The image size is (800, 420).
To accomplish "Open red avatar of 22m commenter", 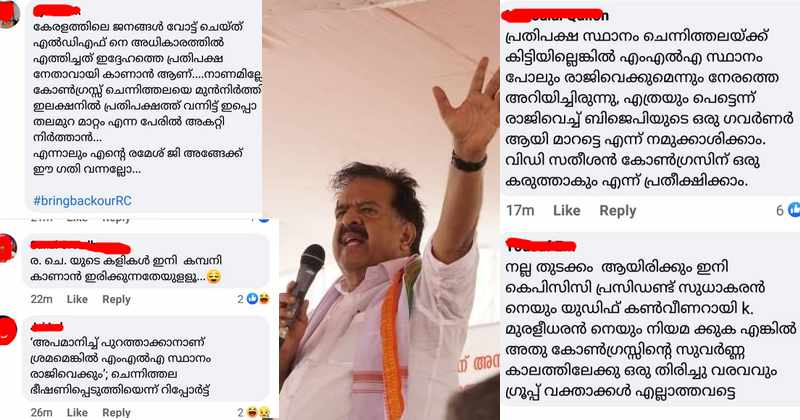I will coord(8,248).
